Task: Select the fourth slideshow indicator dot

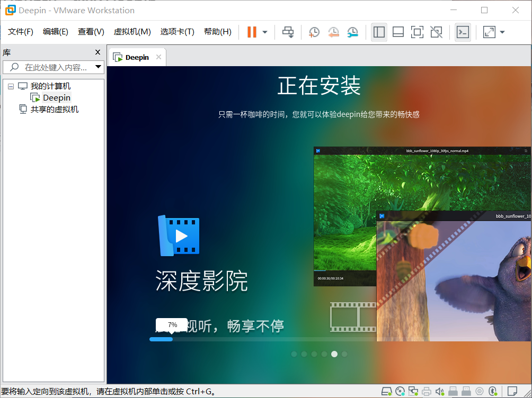Action: [x=324, y=354]
